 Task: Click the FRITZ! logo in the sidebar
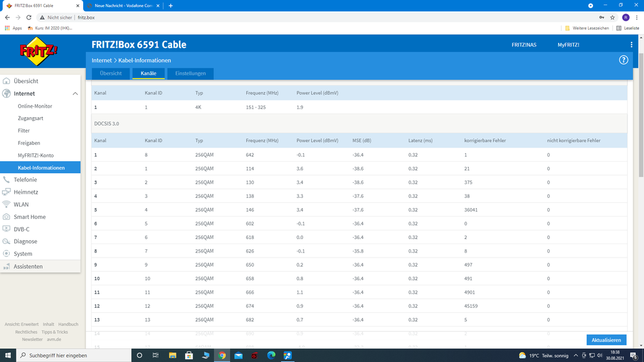[x=38, y=52]
